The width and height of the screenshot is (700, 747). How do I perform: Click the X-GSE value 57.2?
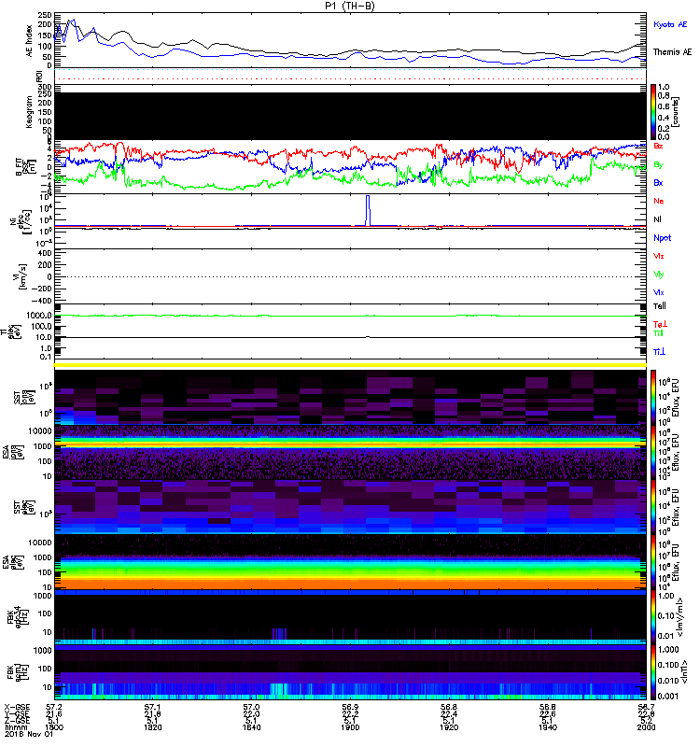tap(54, 707)
